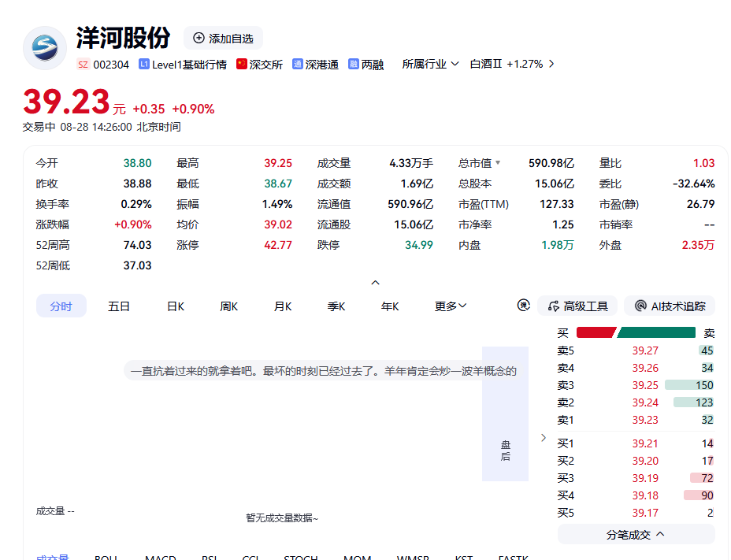Select the MACD indicator tab
Image resolution: width=731 pixels, height=560 pixels.
click(161, 557)
